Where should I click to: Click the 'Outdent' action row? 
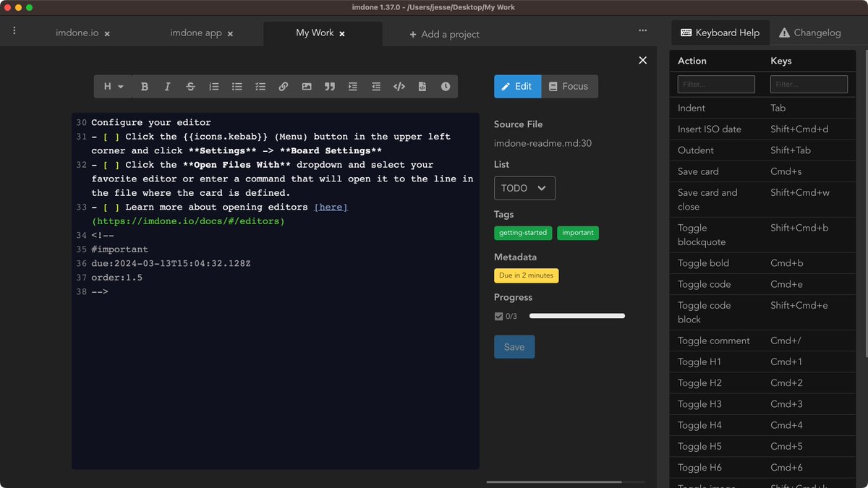[x=762, y=150]
